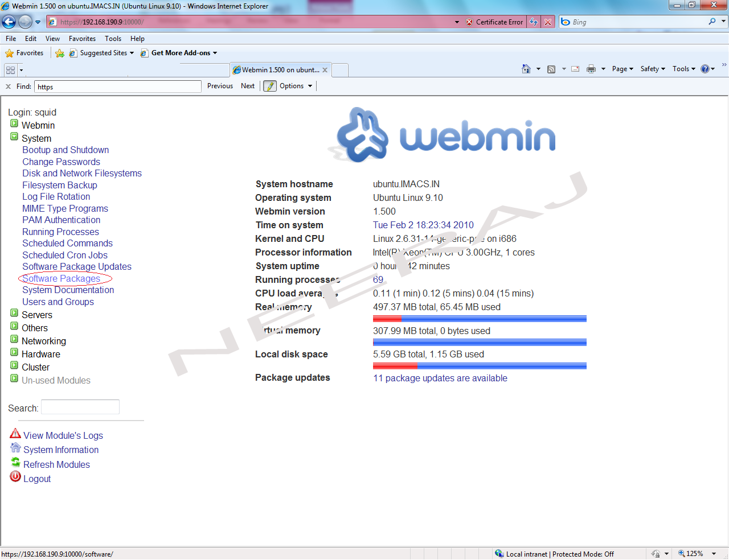Open the Software Packages link
The width and height of the screenshot is (729, 560).
click(x=62, y=279)
